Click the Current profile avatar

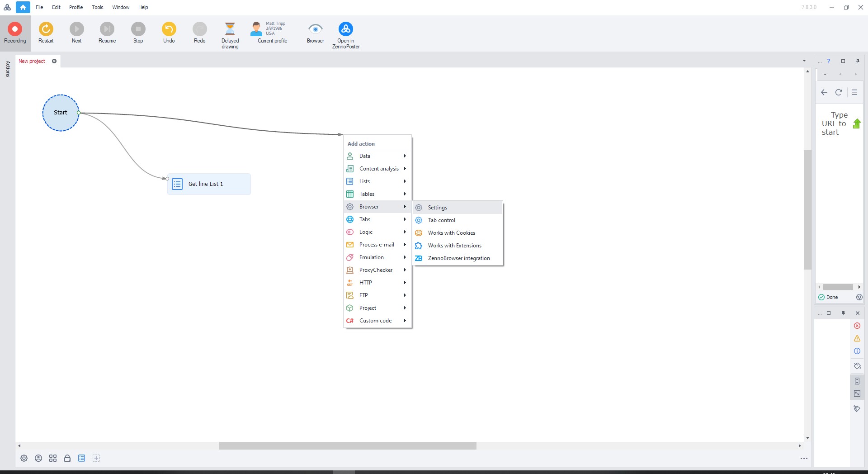click(x=256, y=29)
